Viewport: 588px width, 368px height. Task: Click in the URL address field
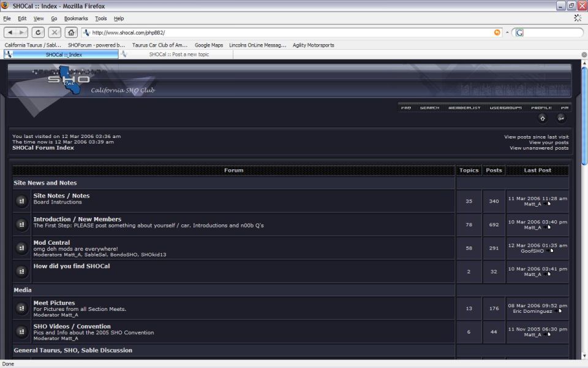click(x=290, y=33)
